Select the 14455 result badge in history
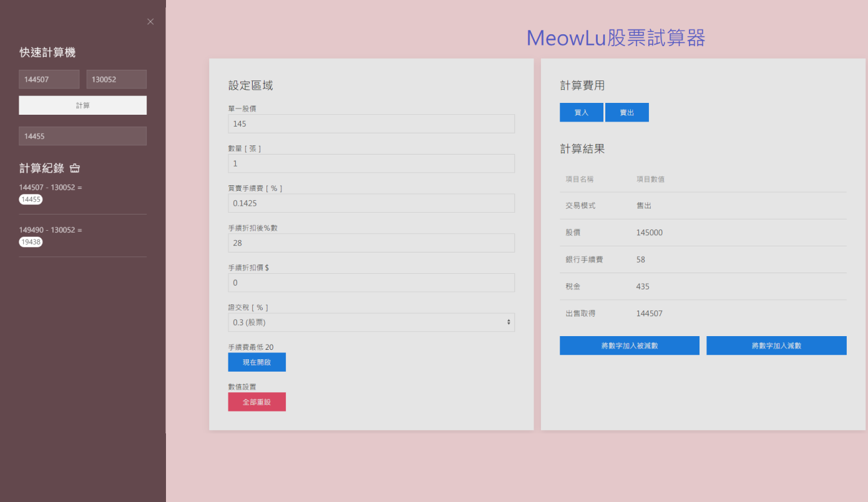Screen dimensions: 868x502 (x=31, y=200)
